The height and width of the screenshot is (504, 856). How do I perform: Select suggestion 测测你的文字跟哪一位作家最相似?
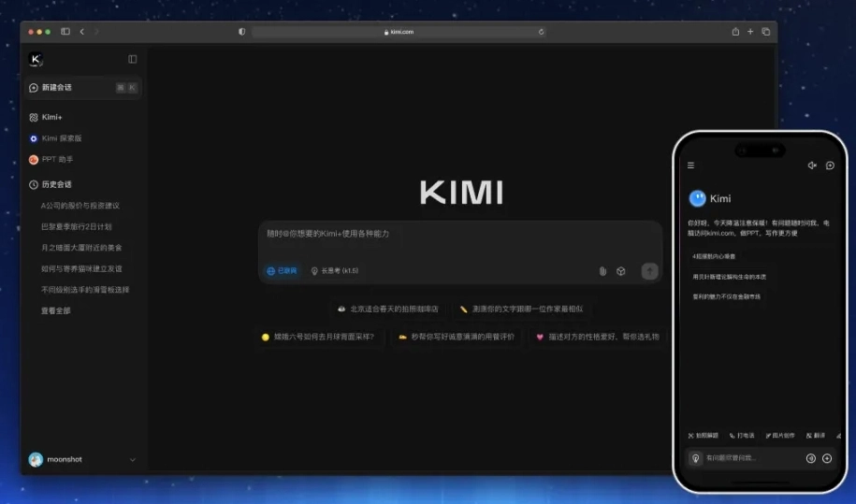click(x=522, y=309)
